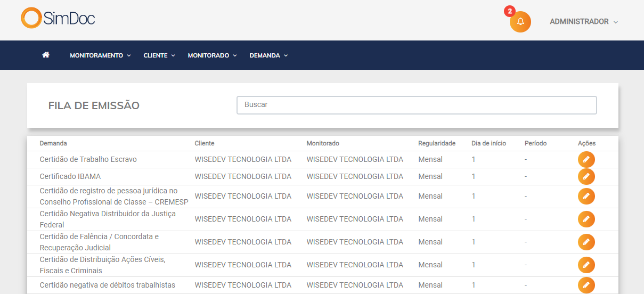Click the home icon in navigation bar

[x=46, y=55]
